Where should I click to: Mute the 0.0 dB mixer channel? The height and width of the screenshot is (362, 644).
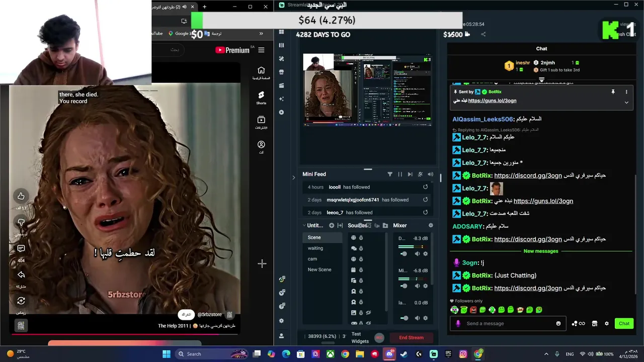417,318
